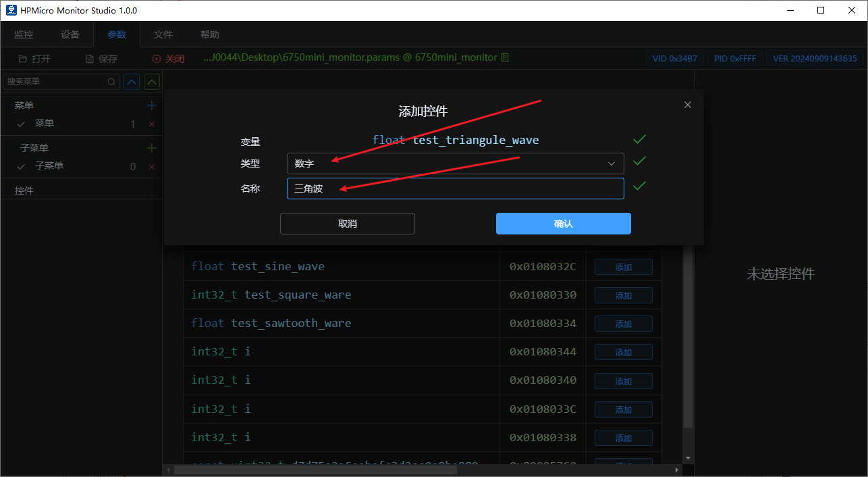Close the file with red 关闭
This screenshot has height=477, width=868.
(x=169, y=59)
